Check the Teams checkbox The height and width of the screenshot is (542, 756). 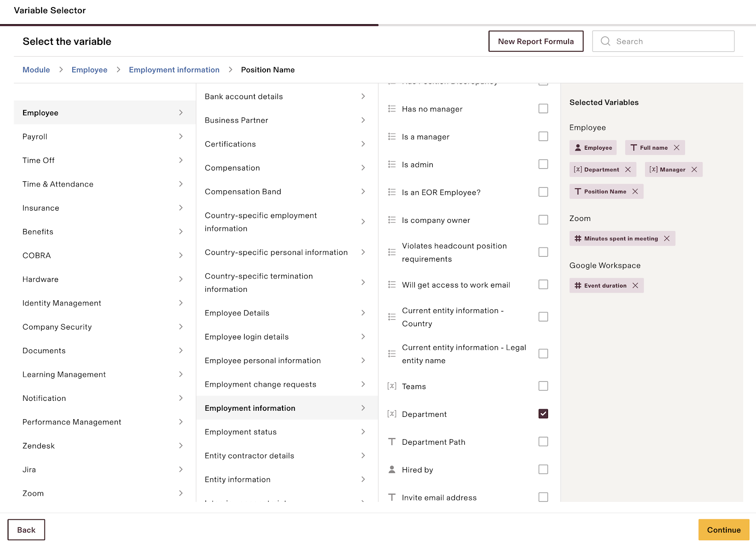pos(543,386)
